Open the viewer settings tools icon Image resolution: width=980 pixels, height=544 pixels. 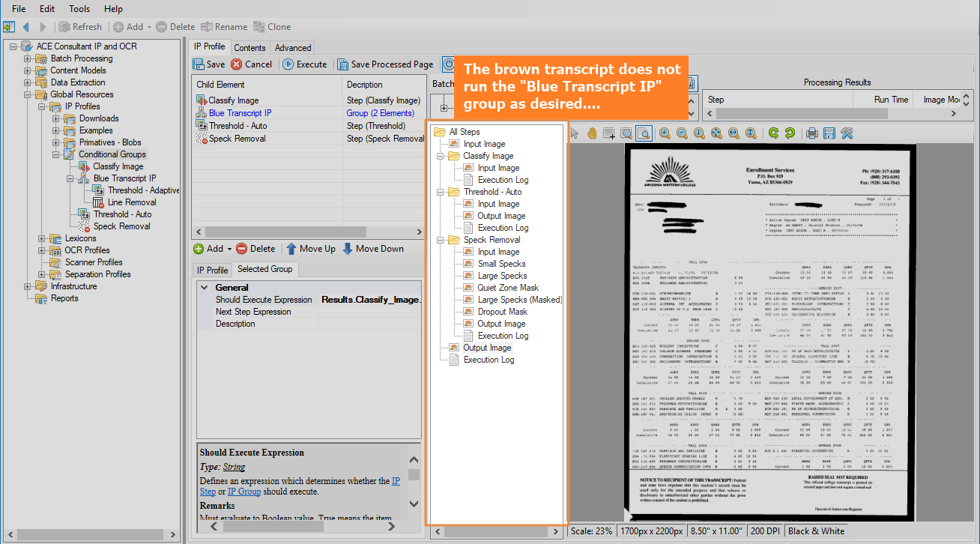[847, 133]
